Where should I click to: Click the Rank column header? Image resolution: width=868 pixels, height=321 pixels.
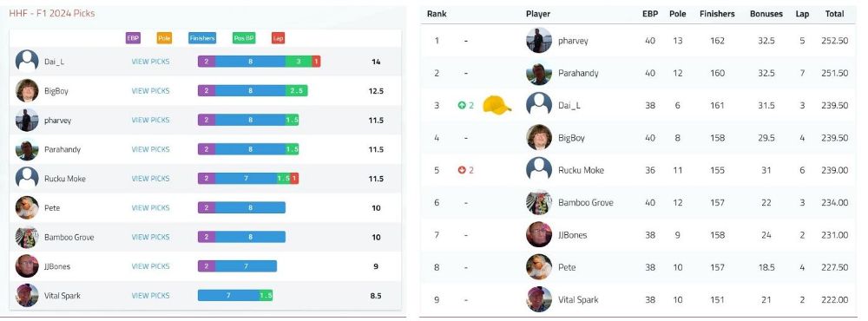(437, 14)
